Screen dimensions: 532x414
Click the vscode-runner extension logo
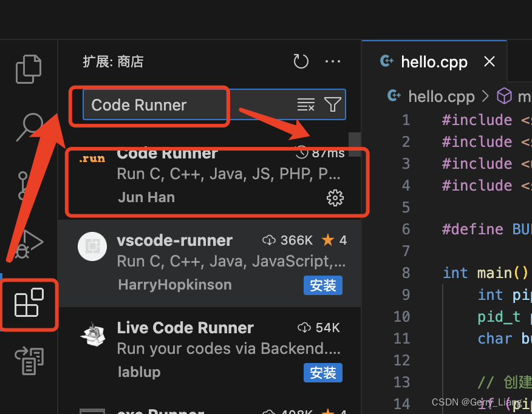coord(92,246)
